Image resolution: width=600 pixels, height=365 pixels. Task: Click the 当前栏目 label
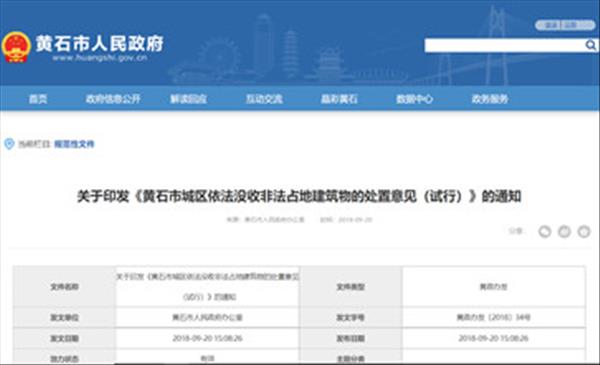(34, 144)
